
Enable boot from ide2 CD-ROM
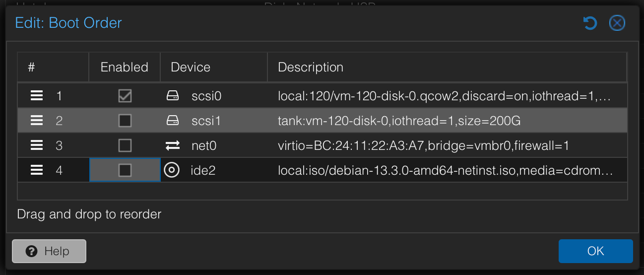click(x=125, y=170)
